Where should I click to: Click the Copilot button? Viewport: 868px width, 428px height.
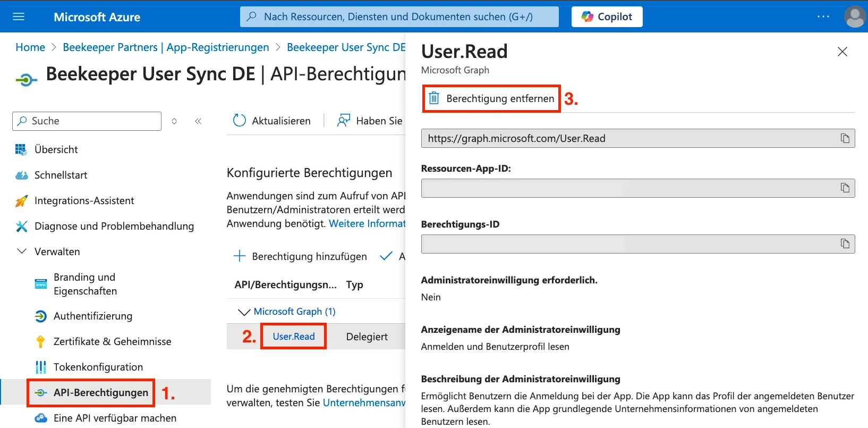click(607, 16)
